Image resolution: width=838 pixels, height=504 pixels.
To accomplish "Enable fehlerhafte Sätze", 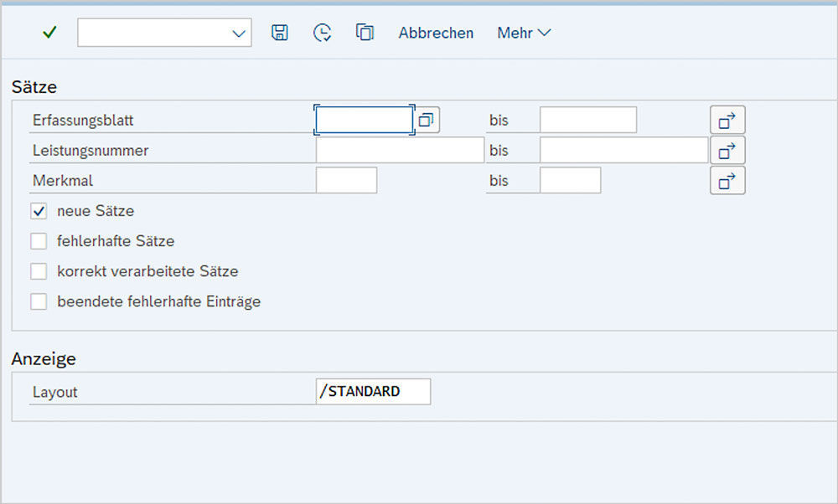I will (x=39, y=241).
